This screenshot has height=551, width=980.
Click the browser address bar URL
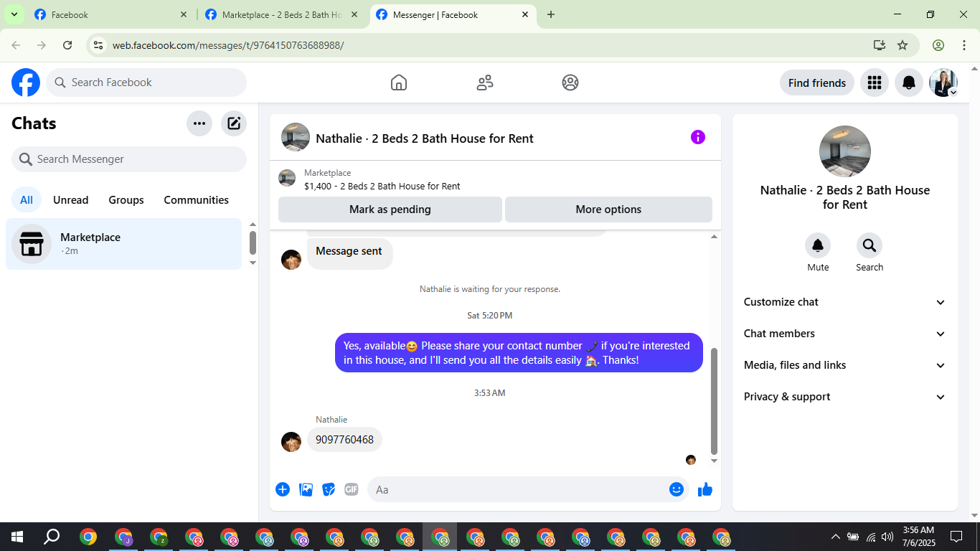(x=228, y=45)
